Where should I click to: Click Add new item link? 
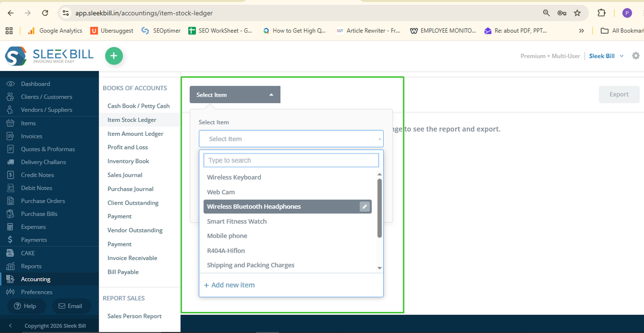tap(229, 285)
